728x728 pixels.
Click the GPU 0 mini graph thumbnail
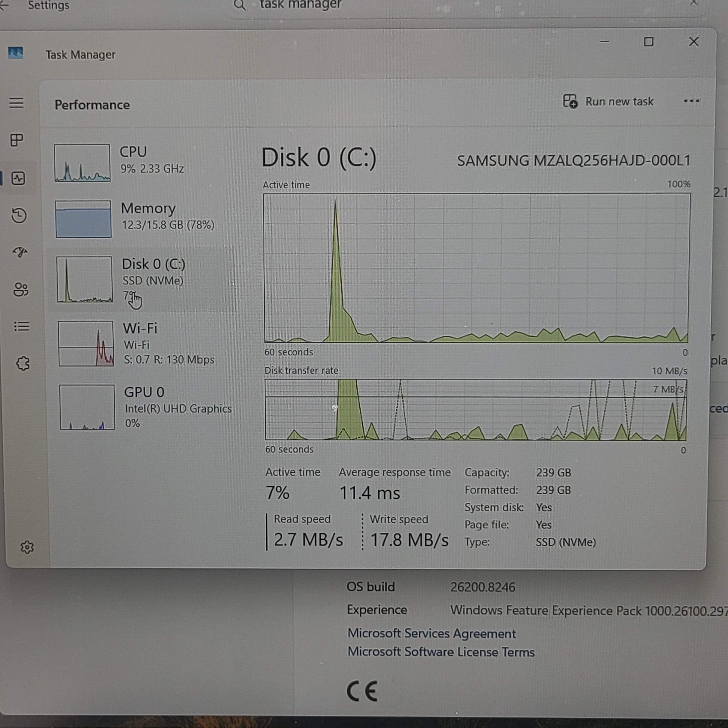coord(87,407)
